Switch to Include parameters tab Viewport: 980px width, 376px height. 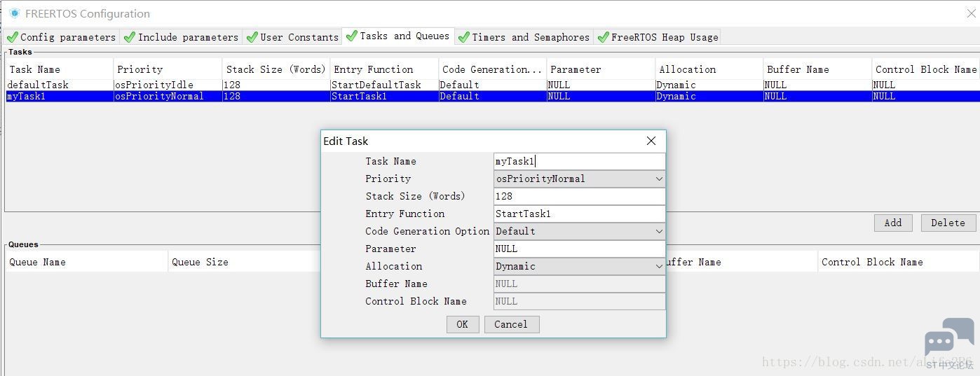[181, 37]
